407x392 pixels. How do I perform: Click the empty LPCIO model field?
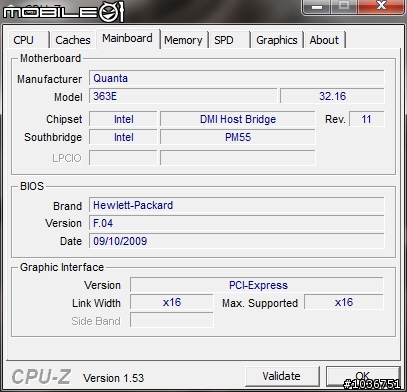[238, 158]
